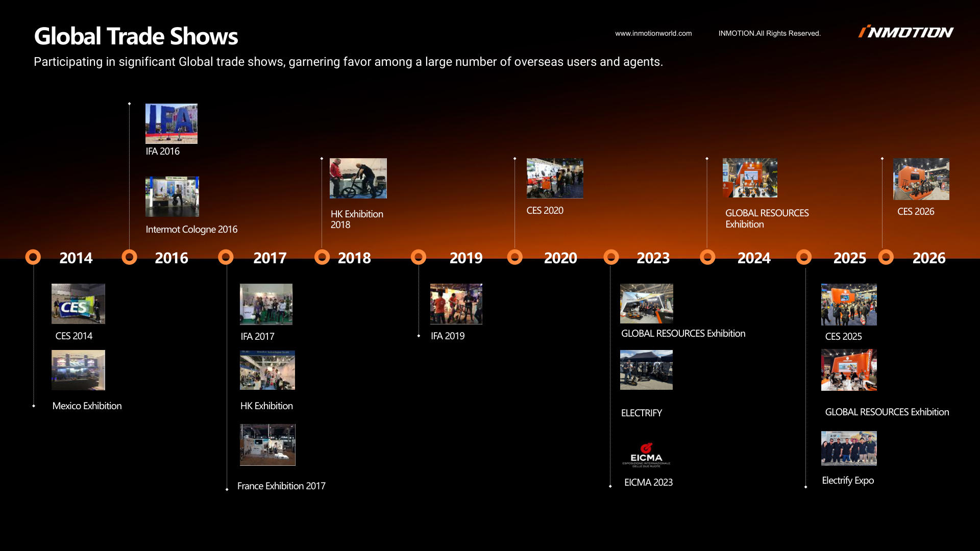980x551 pixels.
Task: Click the "2025" year label
Action: coord(850,258)
